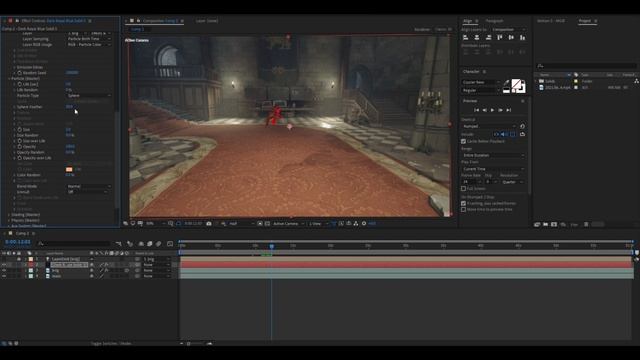The width and height of the screenshot is (640, 360).
Task: Create new composition in Project panel
Action: click(x=554, y=224)
